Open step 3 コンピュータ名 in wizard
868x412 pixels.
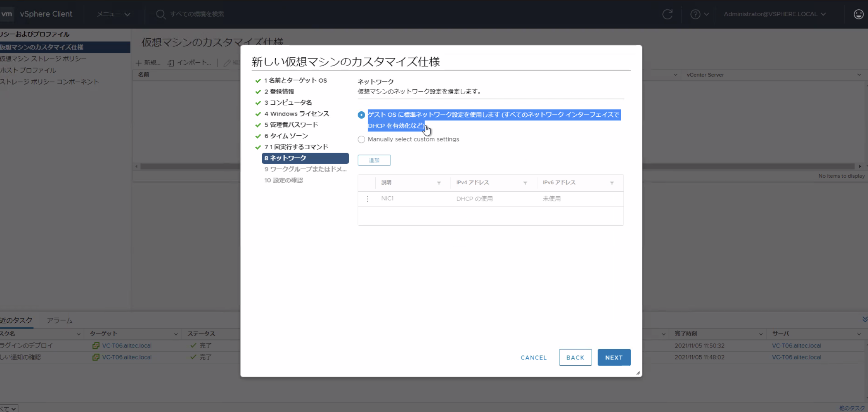pyautogui.click(x=288, y=102)
